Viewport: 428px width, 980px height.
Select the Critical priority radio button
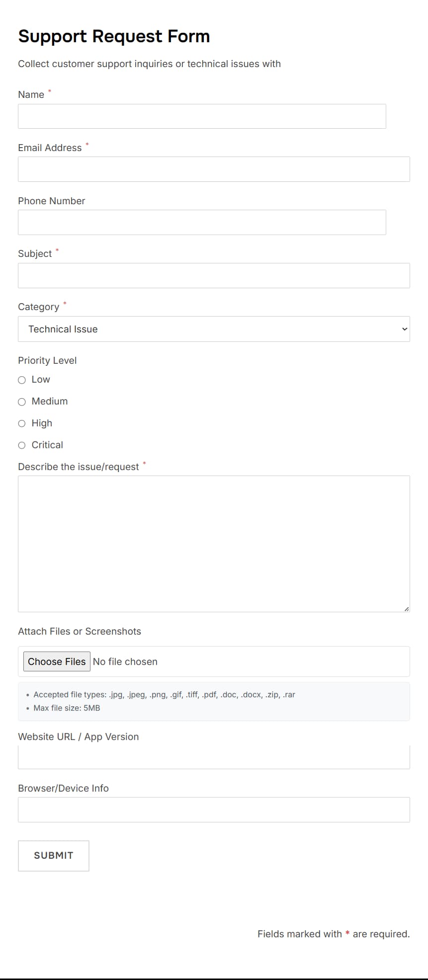22,445
